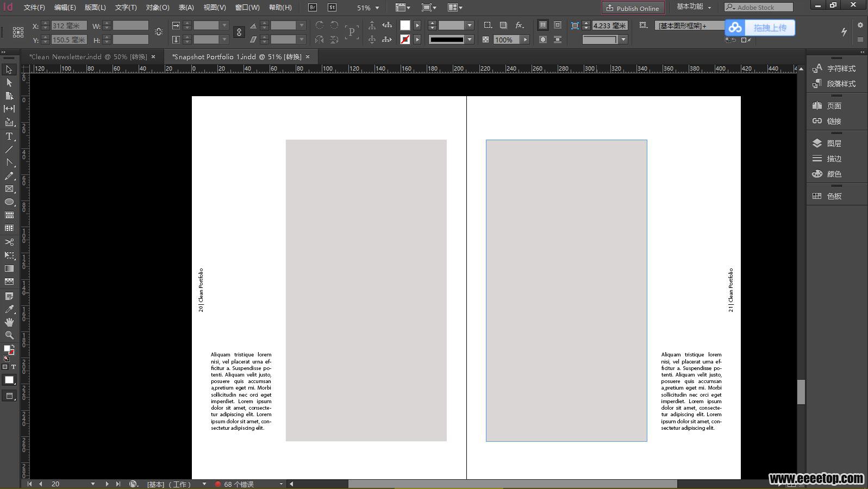Click the effects fx icon
This screenshot has height=489, width=868.
pos(520,26)
